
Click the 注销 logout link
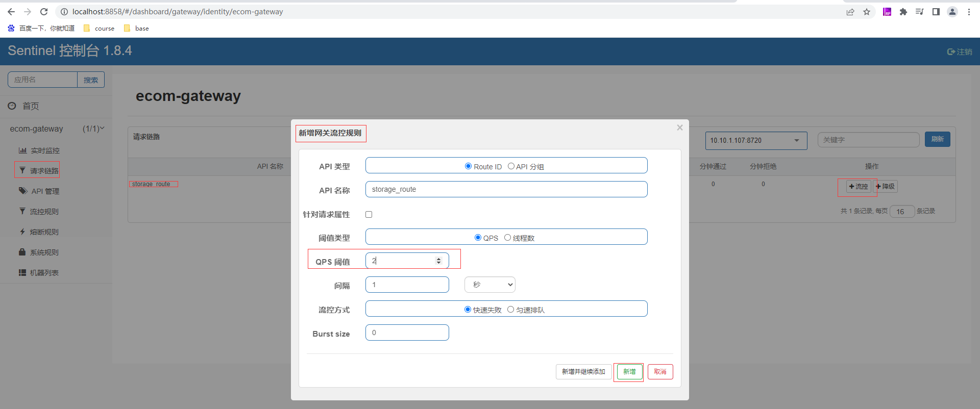[x=960, y=52]
